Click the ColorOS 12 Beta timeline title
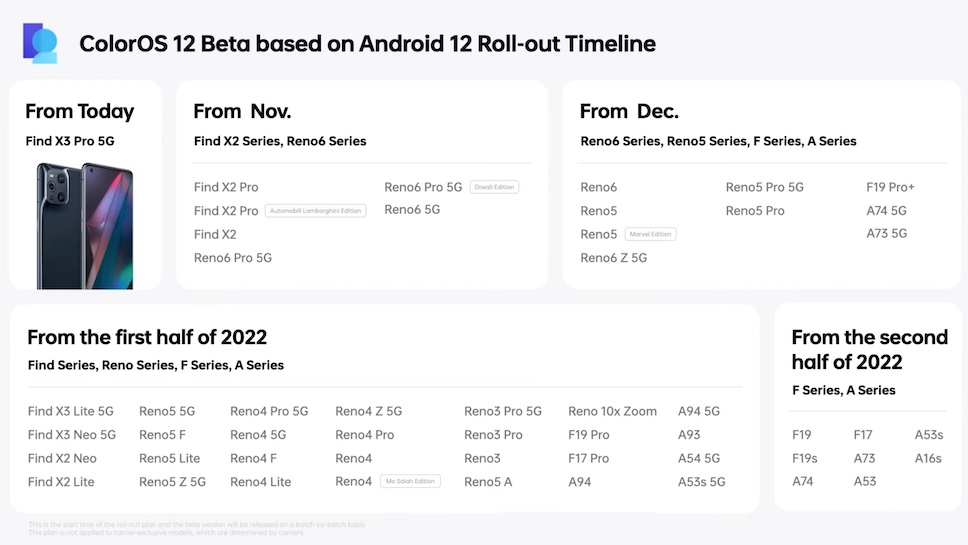 [367, 44]
